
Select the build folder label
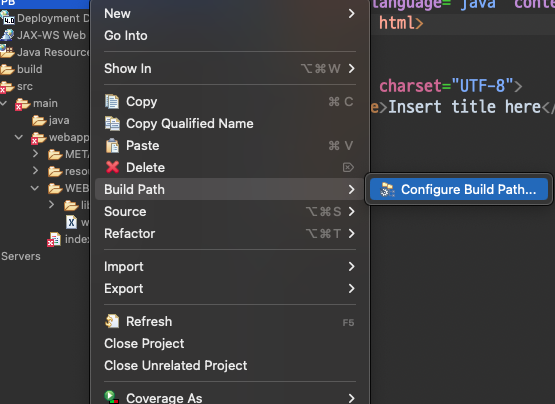(x=30, y=69)
